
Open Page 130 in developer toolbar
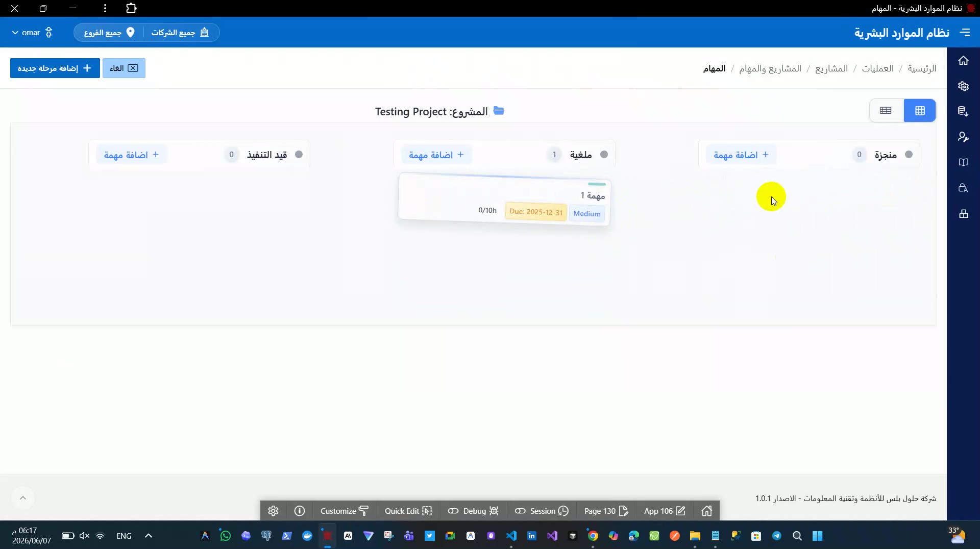coord(606,511)
